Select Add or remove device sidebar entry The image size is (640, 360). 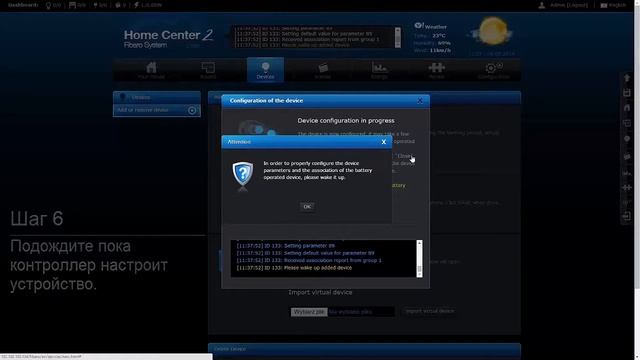[x=157, y=110]
